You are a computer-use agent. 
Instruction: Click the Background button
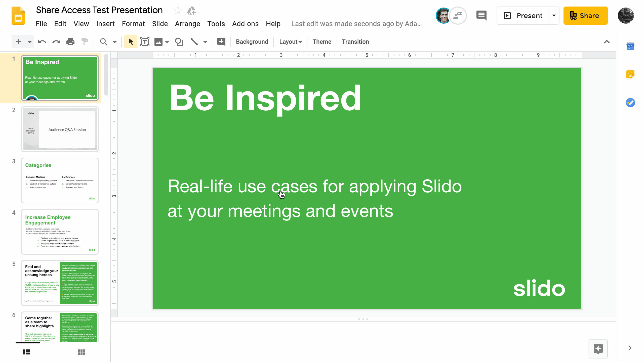(252, 42)
